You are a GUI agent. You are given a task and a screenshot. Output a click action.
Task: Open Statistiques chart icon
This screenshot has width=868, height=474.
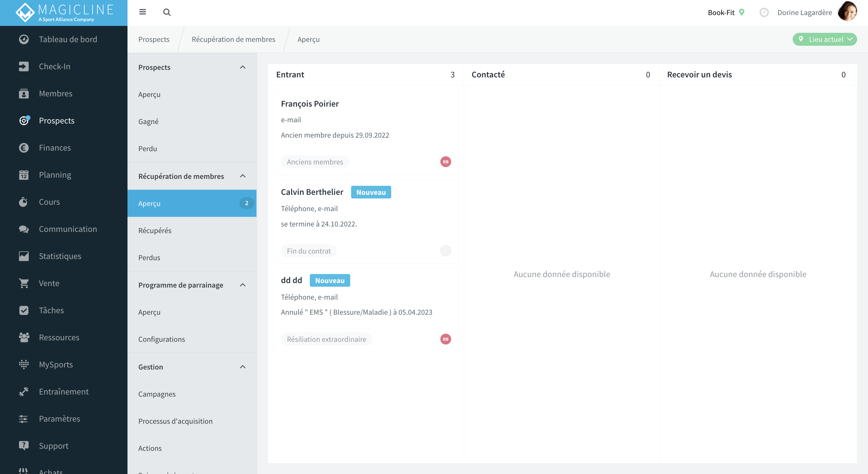click(24, 256)
